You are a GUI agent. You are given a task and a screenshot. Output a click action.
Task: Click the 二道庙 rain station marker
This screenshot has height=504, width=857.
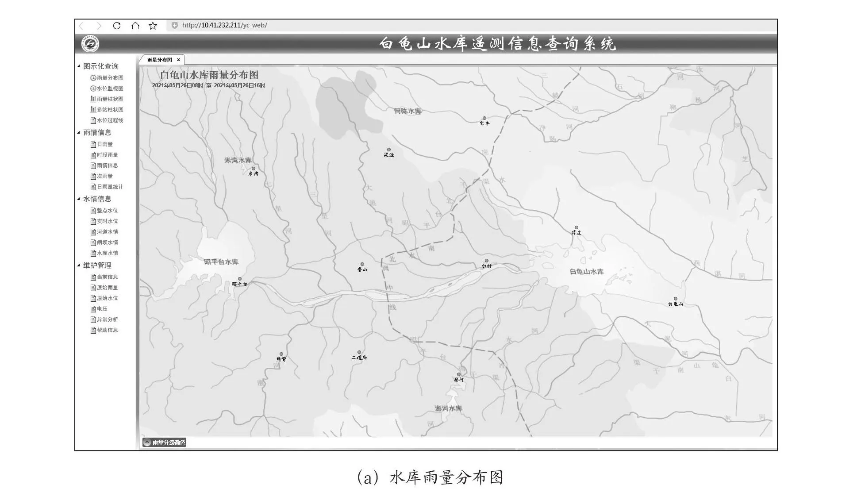[x=359, y=353]
